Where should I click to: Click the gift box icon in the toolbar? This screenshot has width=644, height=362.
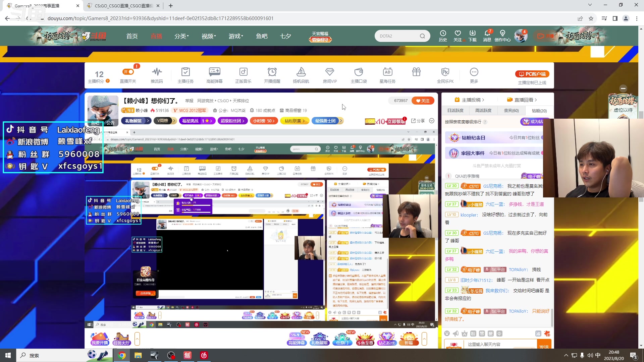416,72
